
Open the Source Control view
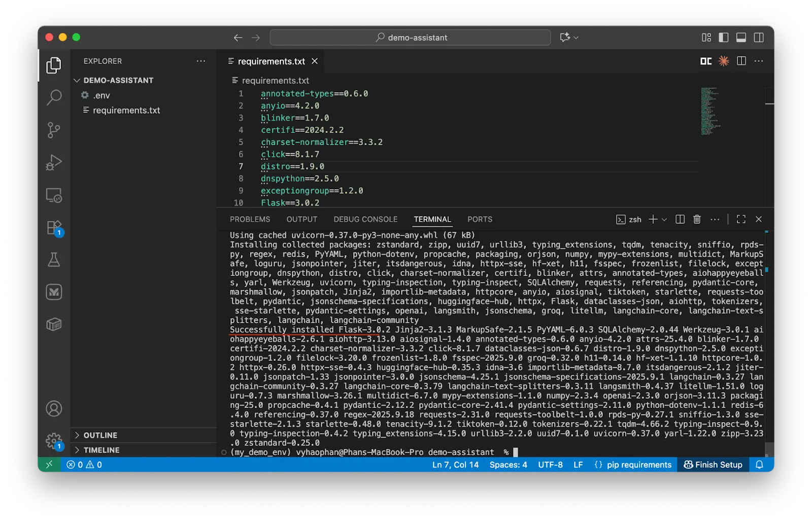coord(54,130)
